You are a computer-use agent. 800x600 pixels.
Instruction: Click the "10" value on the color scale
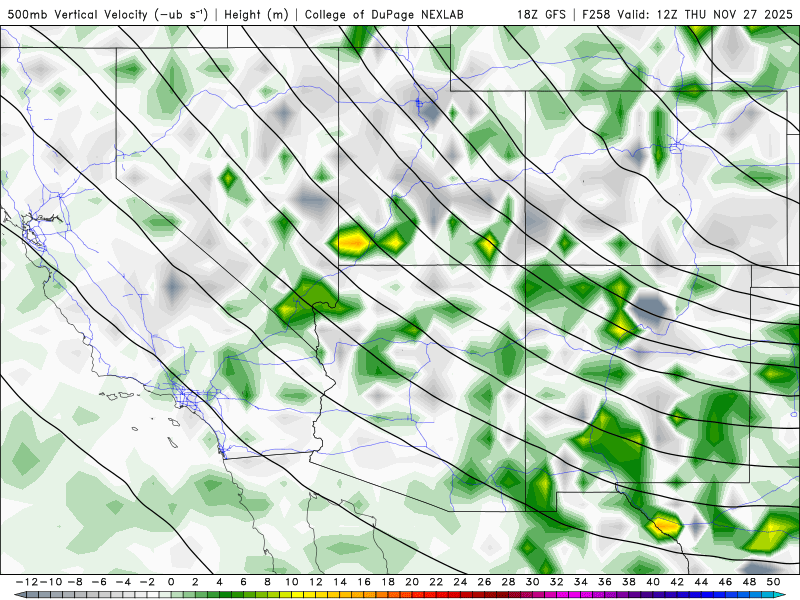[292, 582]
